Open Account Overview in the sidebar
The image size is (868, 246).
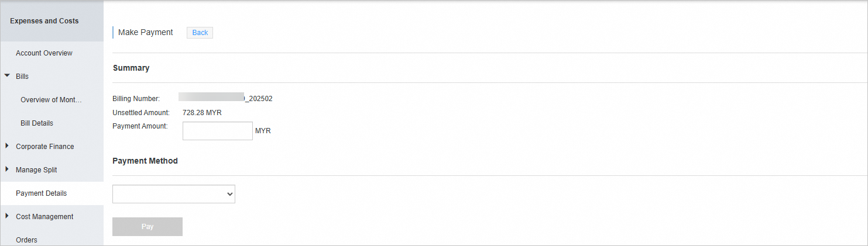[44, 53]
